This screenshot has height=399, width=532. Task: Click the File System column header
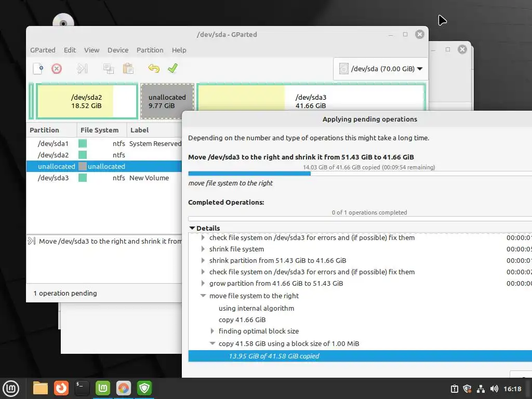102,130
